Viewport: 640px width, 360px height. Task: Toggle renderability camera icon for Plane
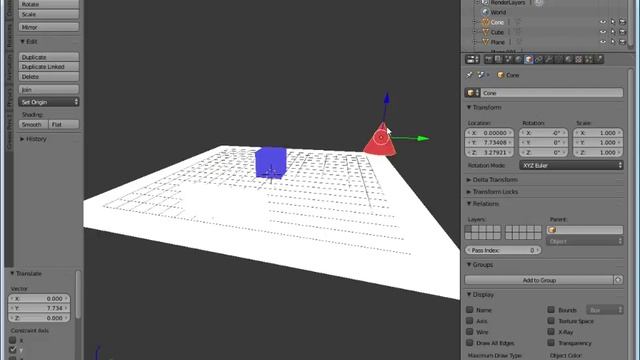(622, 42)
